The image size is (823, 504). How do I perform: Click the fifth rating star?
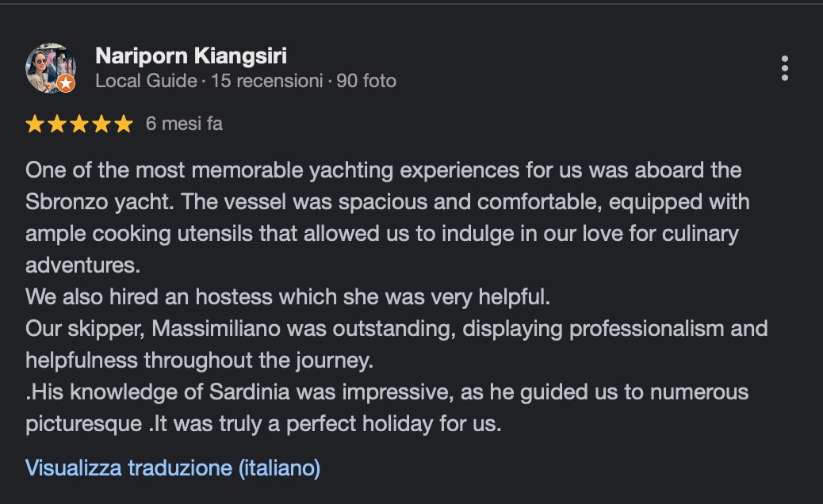click(x=123, y=124)
